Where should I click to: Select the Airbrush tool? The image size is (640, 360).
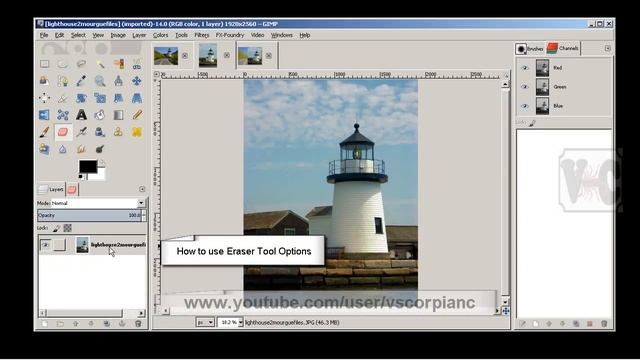click(81, 132)
